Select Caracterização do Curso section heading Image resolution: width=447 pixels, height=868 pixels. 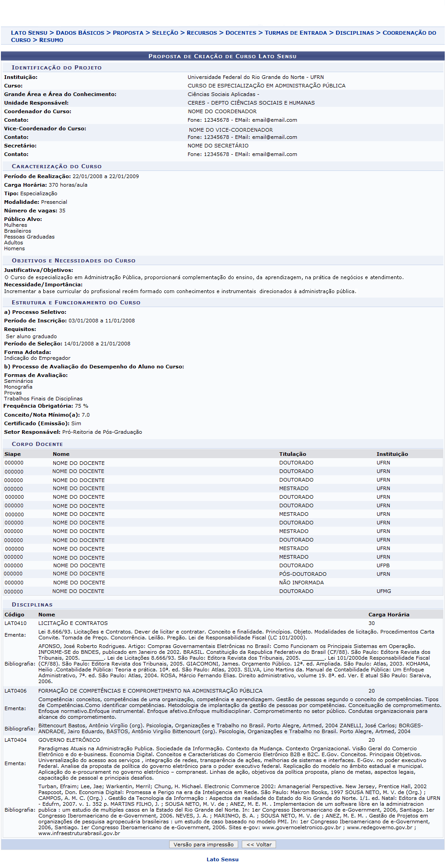coord(56,166)
